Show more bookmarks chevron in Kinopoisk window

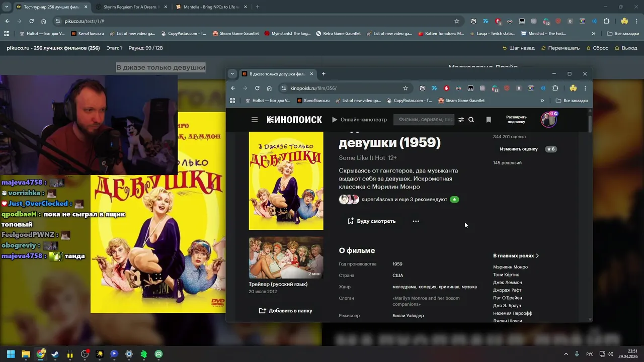[x=542, y=101]
